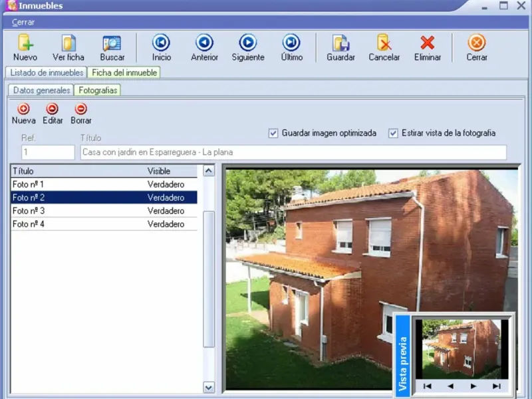Create a new record with Nuevo
The image size is (532, 399).
pos(25,47)
